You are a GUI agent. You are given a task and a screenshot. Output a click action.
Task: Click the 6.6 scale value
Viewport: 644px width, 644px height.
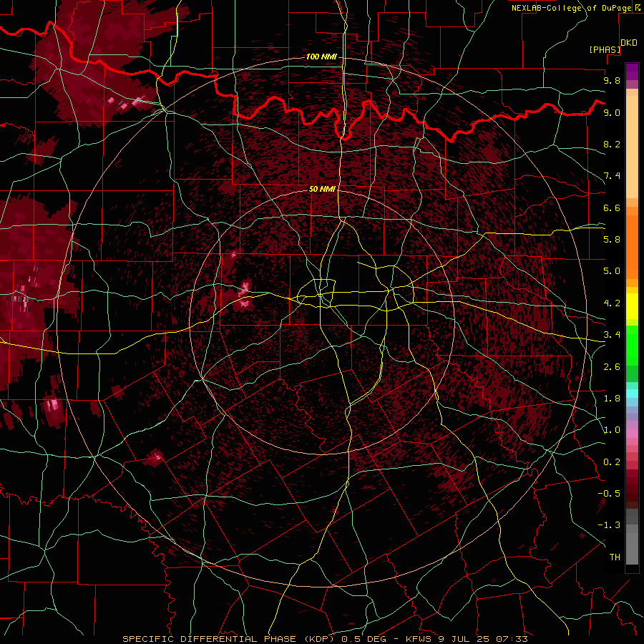612,208
